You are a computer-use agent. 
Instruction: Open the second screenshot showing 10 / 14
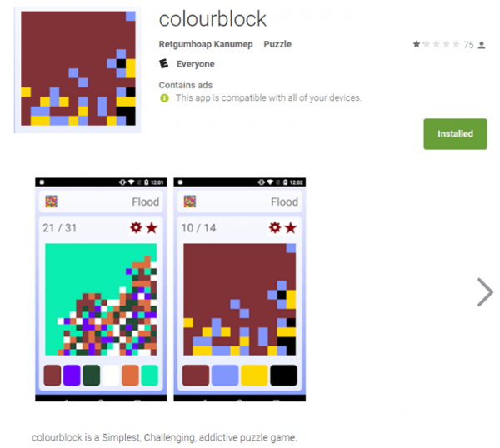click(239, 289)
